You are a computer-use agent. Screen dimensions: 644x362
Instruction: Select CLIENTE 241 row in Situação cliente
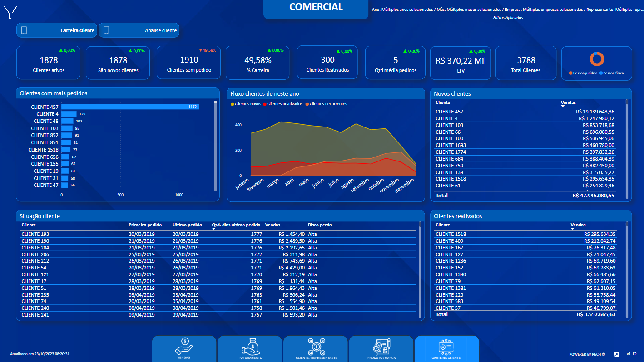[x=218, y=315]
